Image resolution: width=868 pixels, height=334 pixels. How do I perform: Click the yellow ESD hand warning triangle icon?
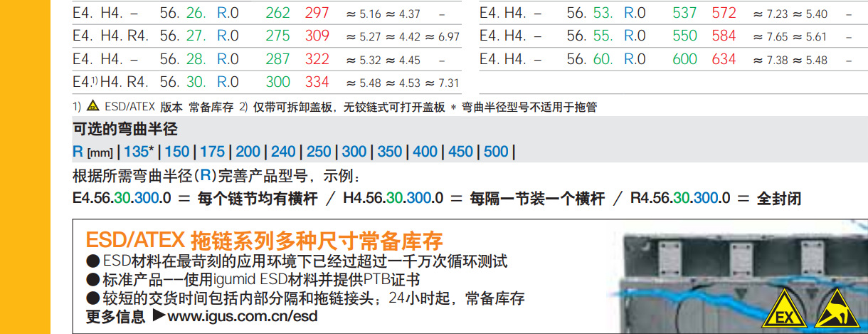(835, 312)
